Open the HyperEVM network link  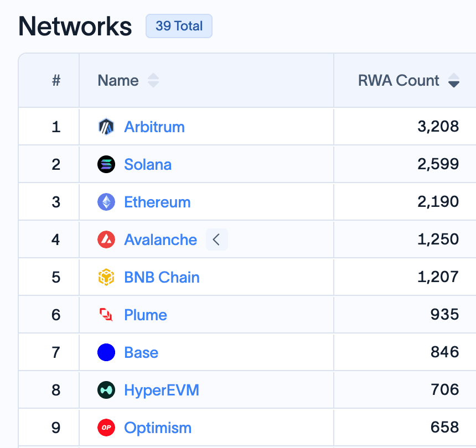(162, 390)
